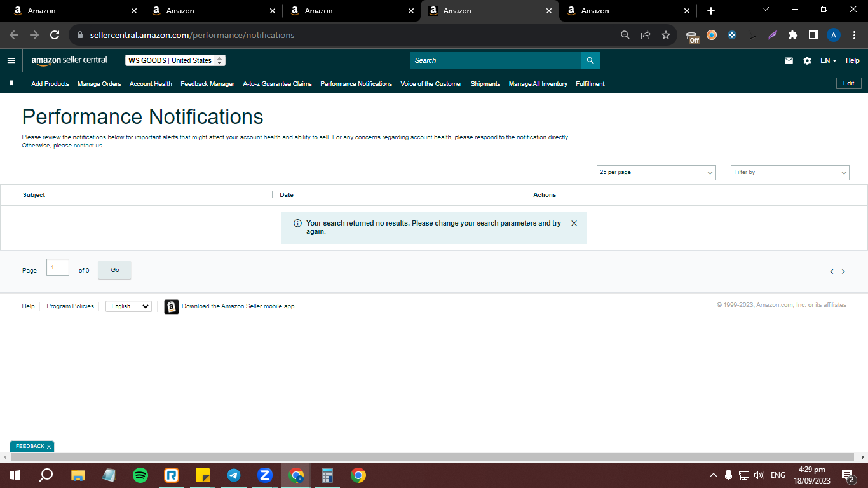Open the Seller Central hamburger menu

click(11, 60)
